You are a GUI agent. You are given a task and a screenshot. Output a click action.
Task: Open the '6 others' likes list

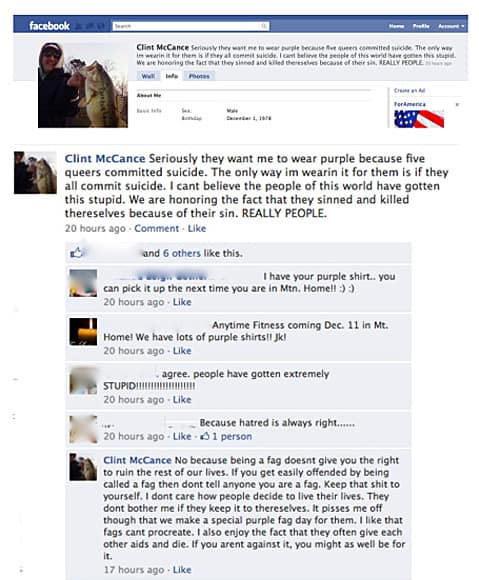pos(182,253)
